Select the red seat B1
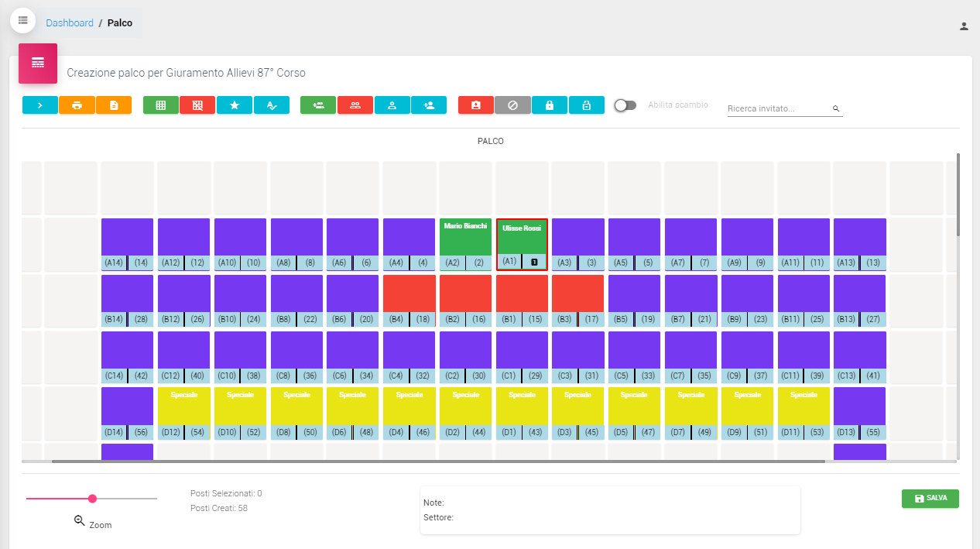The height and width of the screenshot is (549, 980). 522,293
